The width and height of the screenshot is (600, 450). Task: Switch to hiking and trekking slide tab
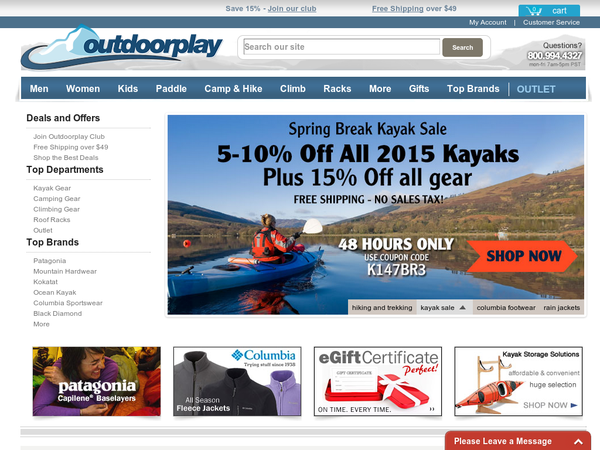pos(382,307)
